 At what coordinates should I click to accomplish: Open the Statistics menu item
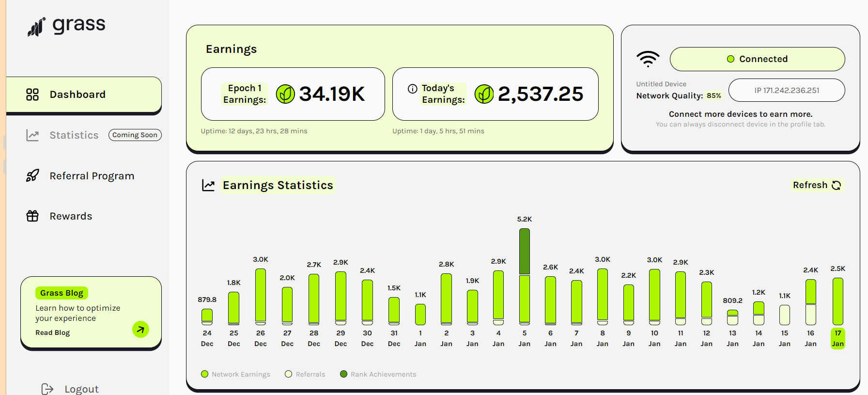(x=74, y=135)
